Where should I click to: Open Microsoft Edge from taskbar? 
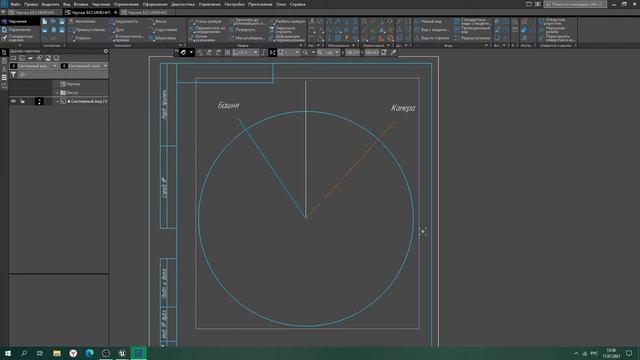[x=89, y=353]
